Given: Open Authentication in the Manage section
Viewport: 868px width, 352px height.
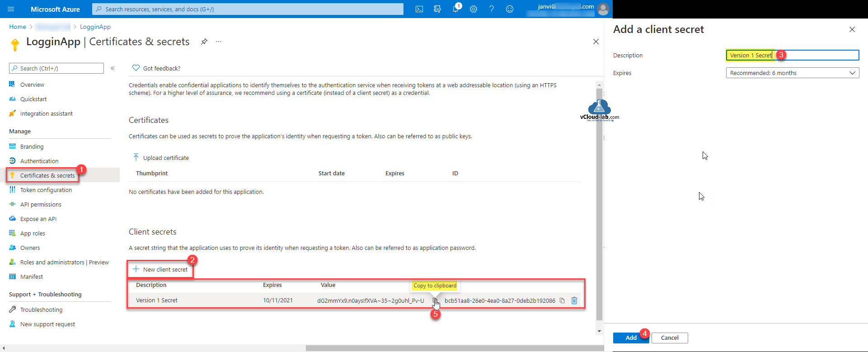Looking at the screenshot, I should (39, 161).
